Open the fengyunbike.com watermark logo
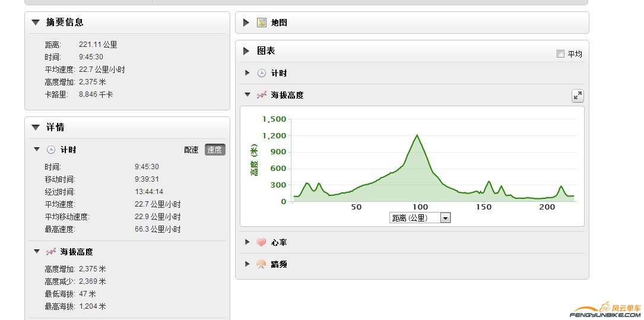644x320 pixels. (607, 311)
